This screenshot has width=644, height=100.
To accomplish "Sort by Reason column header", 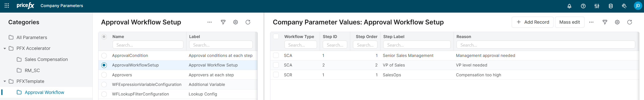I will point(464,37).
